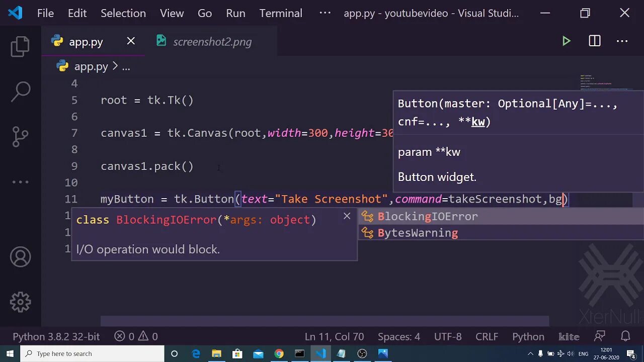The width and height of the screenshot is (644, 362).
Task: Open the Source Control view
Action: (20, 137)
